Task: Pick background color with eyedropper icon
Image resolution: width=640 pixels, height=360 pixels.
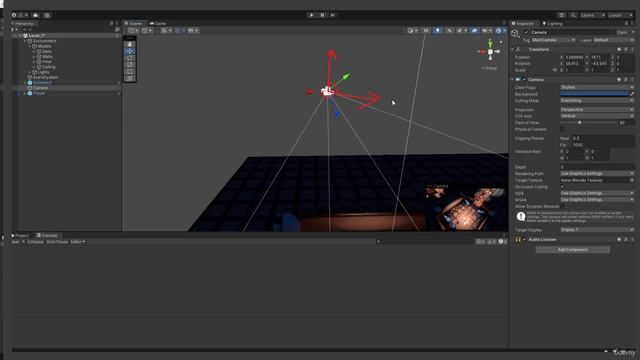Action: (632, 94)
